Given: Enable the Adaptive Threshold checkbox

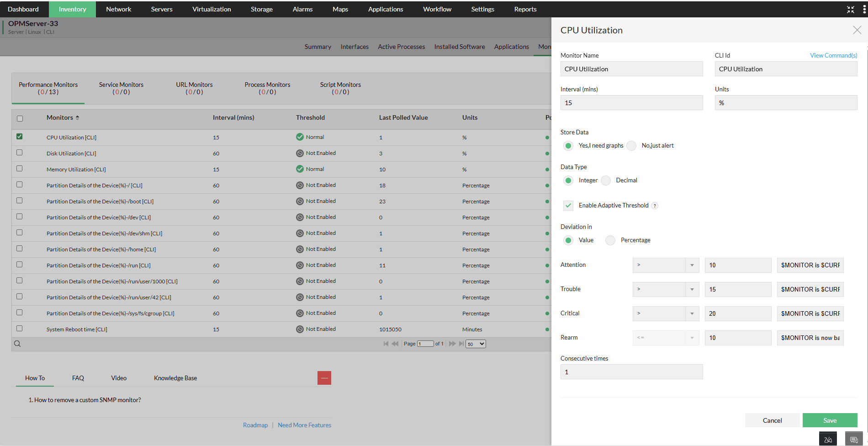Looking at the screenshot, I should click(568, 205).
